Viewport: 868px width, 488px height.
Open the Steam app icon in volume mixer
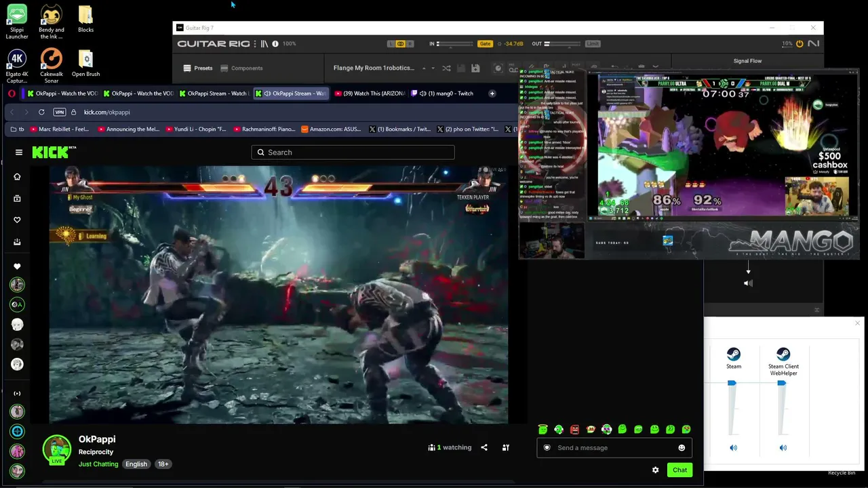point(734,354)
